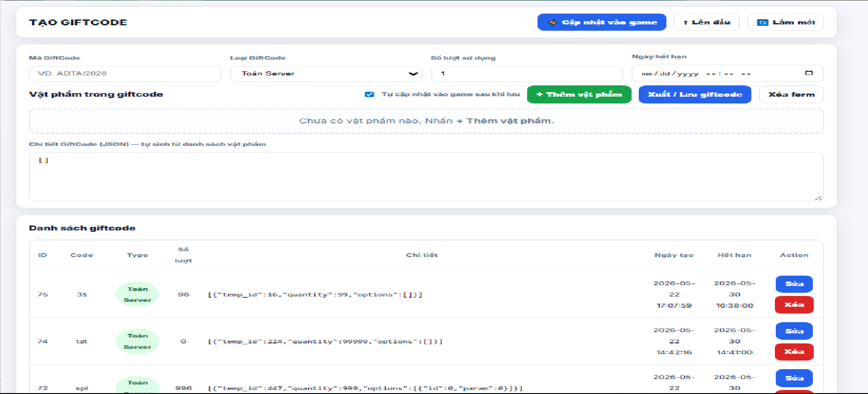Click the Ngày tạo column header

pyautogui.click(x=674, y=255)
